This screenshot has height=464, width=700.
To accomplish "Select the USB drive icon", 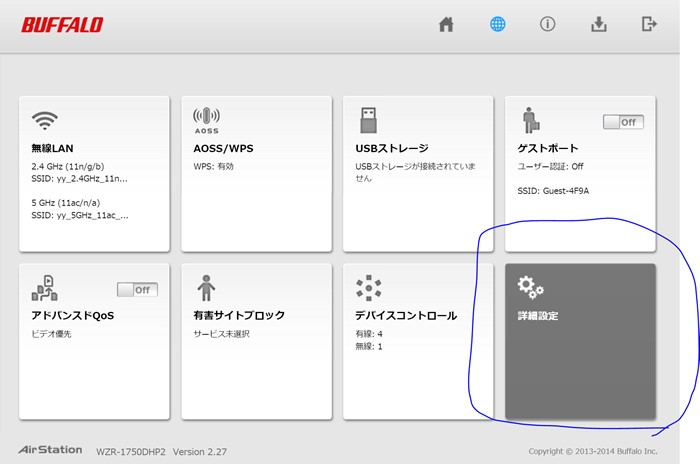I will coord(368,120).
